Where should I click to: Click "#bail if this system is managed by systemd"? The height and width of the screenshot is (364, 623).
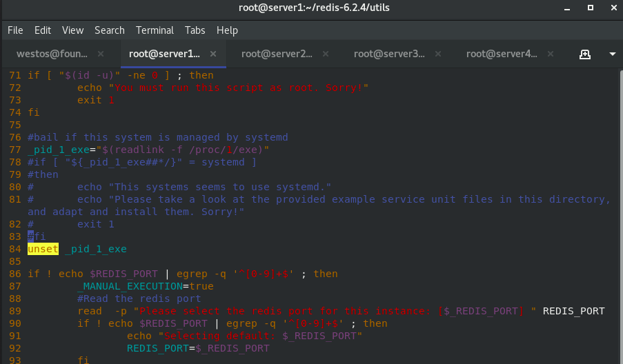click(x=158, y=137)
